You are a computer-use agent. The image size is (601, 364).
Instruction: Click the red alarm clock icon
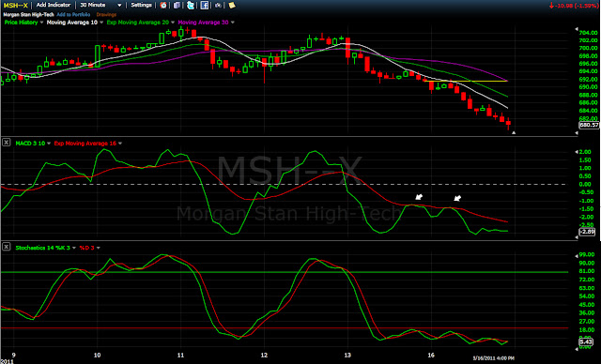pos(163,5)
